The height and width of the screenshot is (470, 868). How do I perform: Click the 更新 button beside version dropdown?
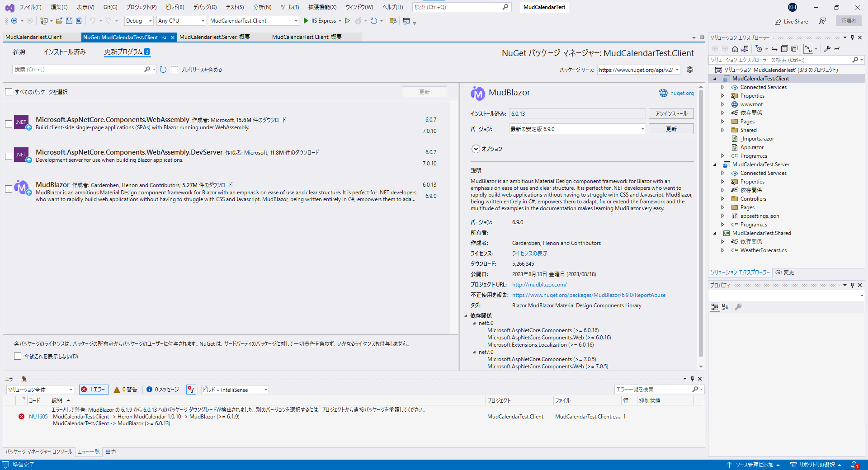coord(671,129)
